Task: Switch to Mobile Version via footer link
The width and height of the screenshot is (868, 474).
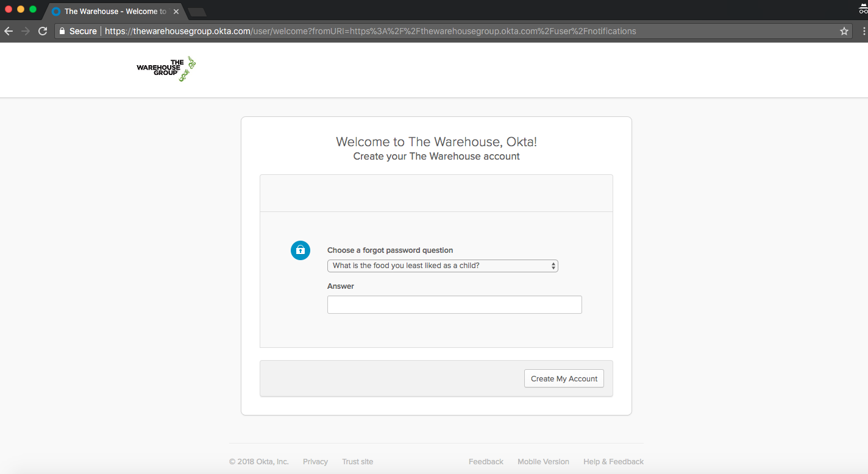Action: (x=543, y=462)
